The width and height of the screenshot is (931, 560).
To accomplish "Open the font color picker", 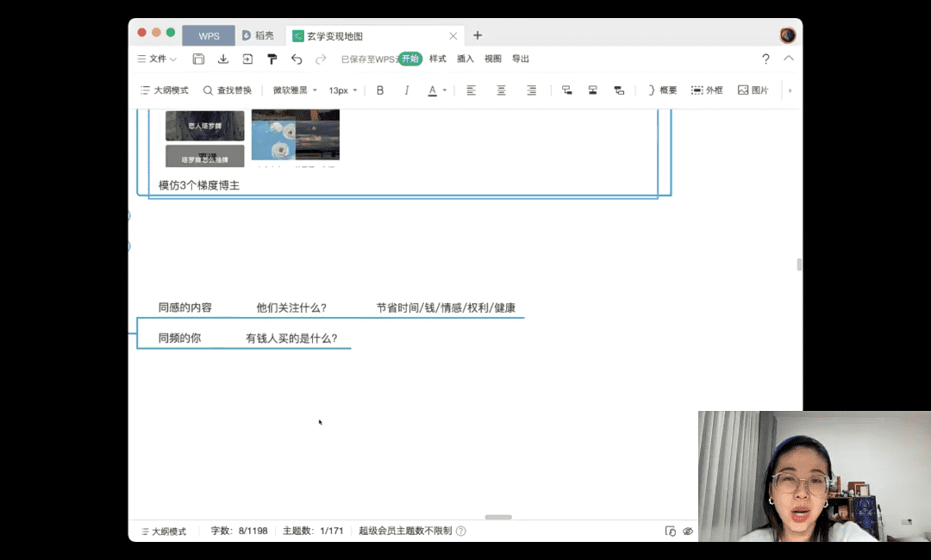I will click(x=438, y=90).
